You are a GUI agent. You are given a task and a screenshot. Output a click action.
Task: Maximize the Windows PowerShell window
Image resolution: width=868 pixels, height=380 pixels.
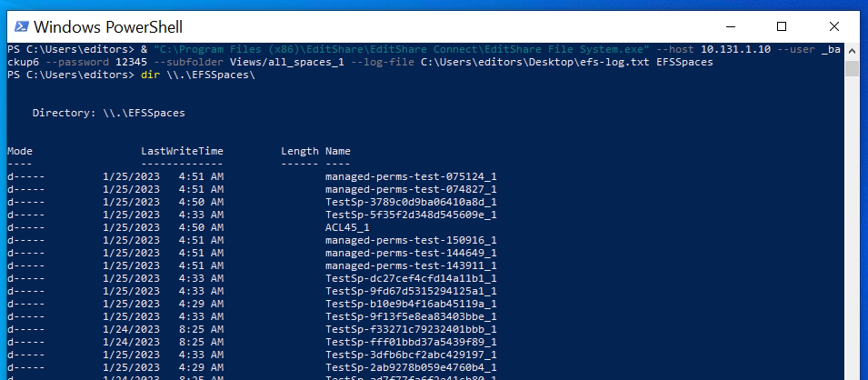click(781, 26)
